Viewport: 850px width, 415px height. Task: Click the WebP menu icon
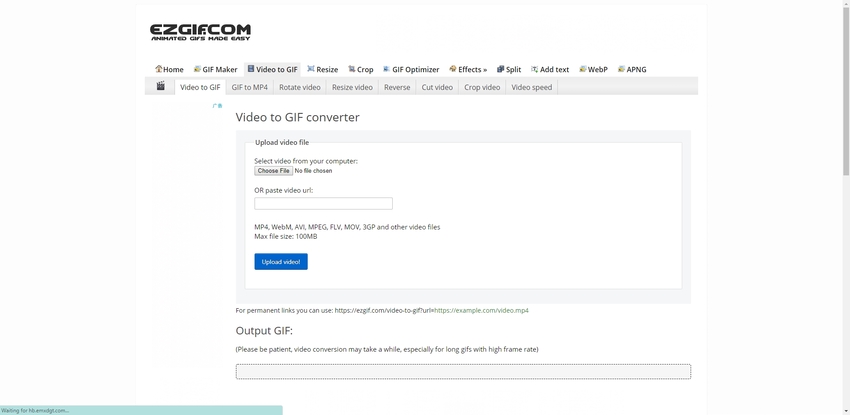(x=582, y=69)
